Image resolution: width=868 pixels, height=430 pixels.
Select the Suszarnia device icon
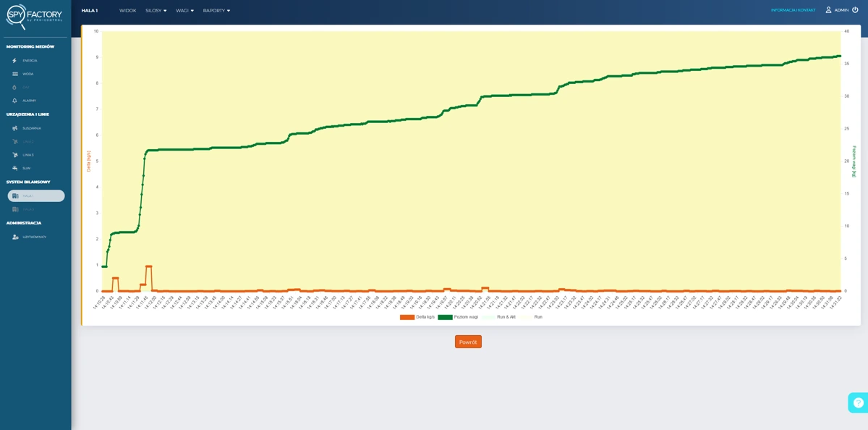15,128
